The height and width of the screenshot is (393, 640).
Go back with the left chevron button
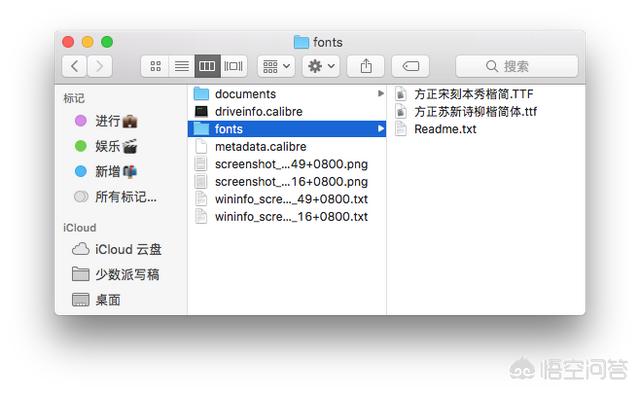click(74, 66)
